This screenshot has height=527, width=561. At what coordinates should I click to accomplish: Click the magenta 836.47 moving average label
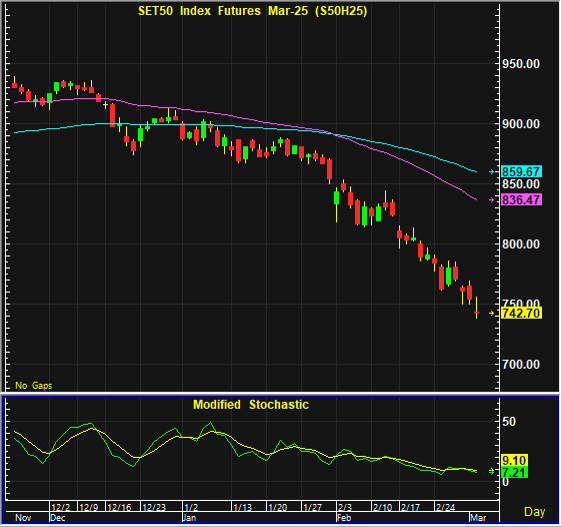(x=521, y=200)
